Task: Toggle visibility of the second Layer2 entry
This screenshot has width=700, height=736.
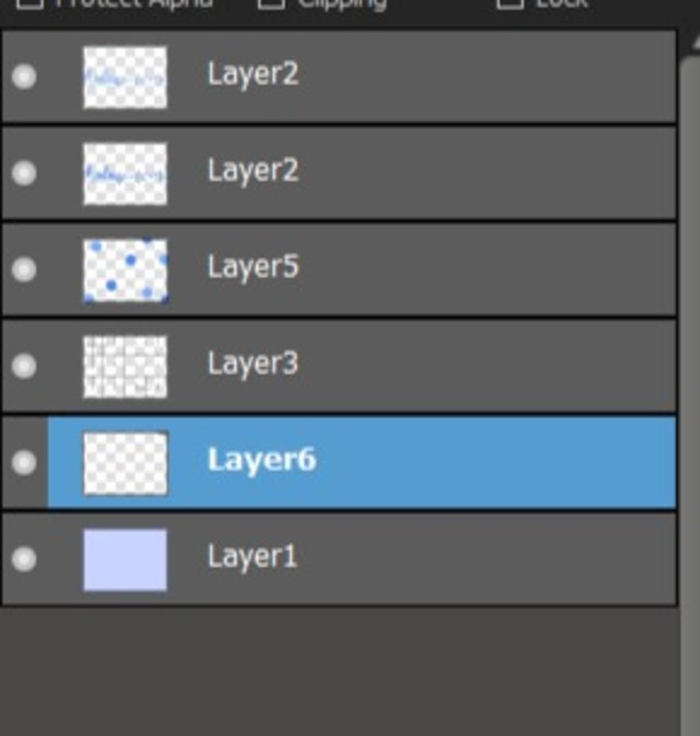Action: coord(24,173)
